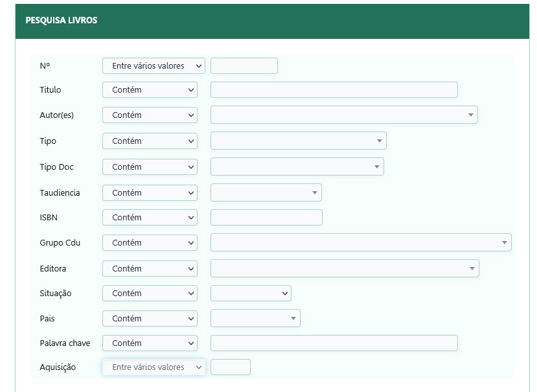
Task: Click the Nº value input field
Action: (244, 66)
